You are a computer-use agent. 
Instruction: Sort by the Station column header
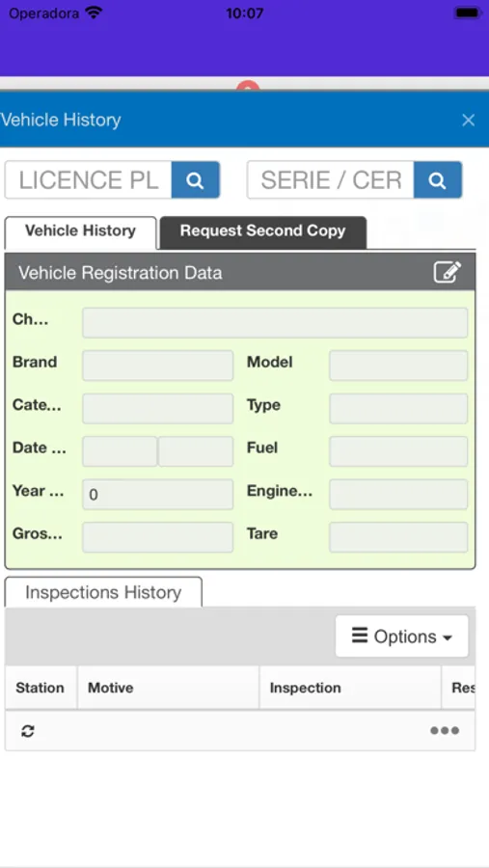pyautogui.click(x=41, y=688)
